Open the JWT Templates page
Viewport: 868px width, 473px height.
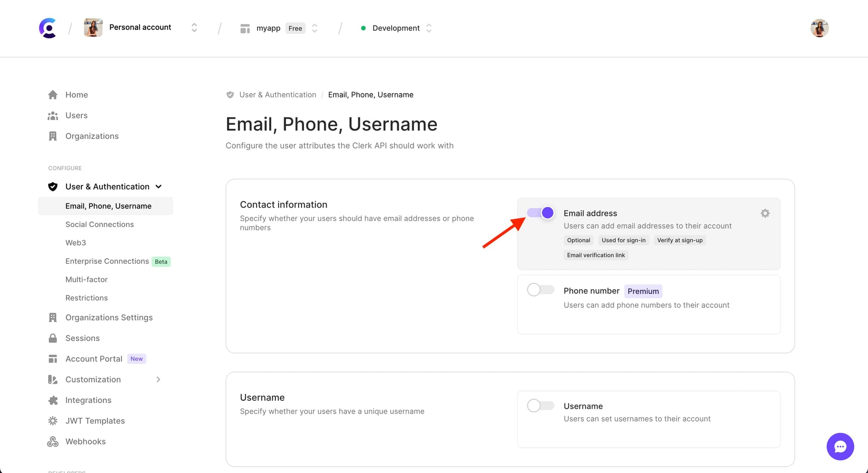click(95, 420)
